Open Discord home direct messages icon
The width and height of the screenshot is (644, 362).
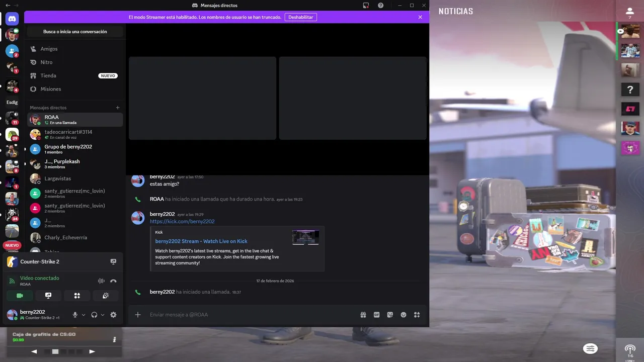coord(12,19)
